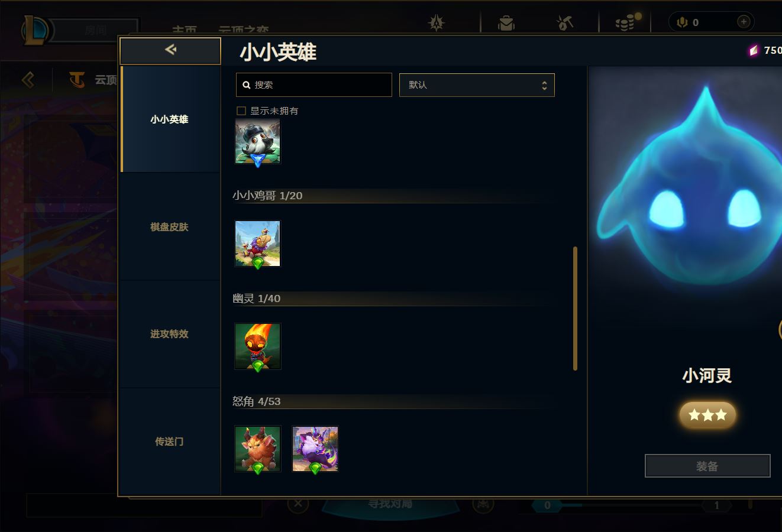The image size is (782, 532).
Task: Click the little legends list scrollbar
Action: pos(575,309)
